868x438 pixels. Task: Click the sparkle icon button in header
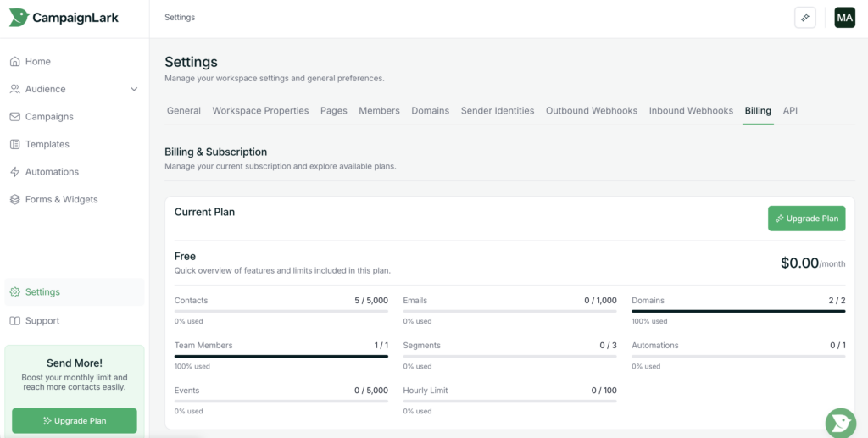coord(804,18)
